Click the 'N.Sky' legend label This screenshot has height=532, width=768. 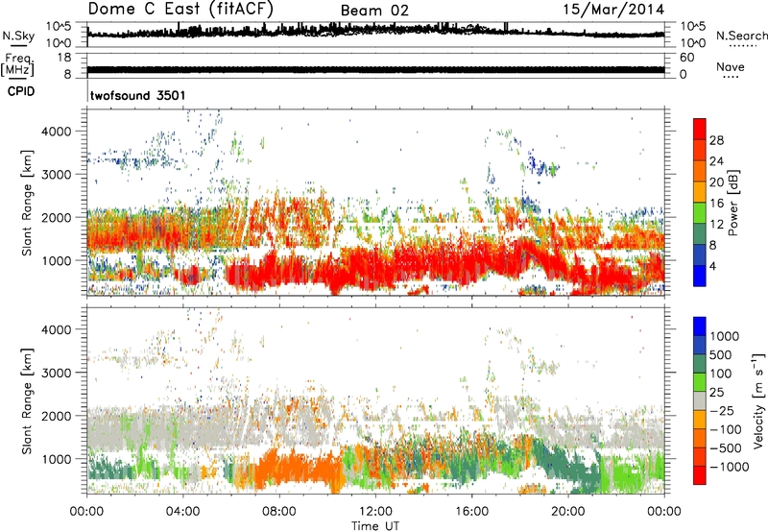click(x=18, y=36)
